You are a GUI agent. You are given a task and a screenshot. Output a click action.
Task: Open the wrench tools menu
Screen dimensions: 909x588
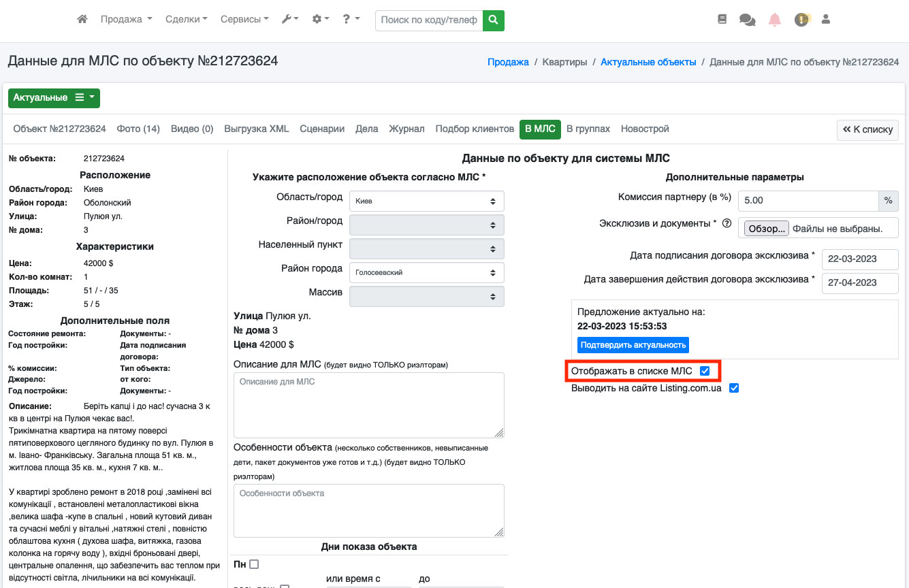click(x=289, y=20)
